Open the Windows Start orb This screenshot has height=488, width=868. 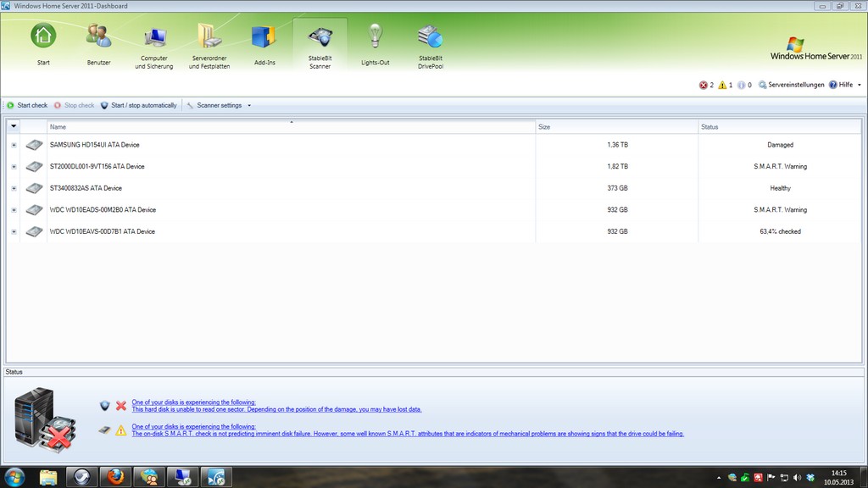click(x=14, y=477)
